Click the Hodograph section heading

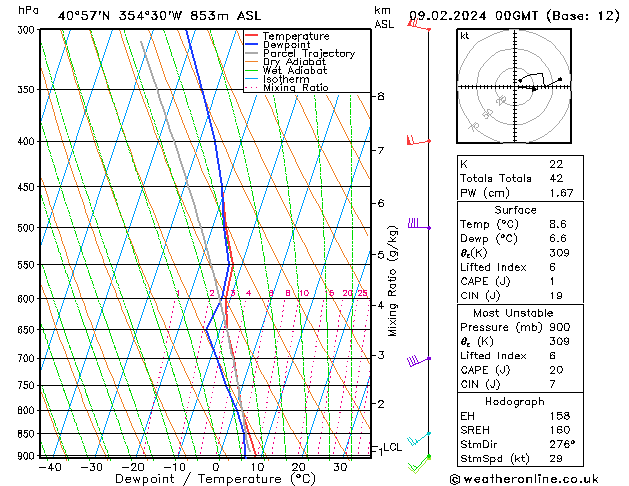tap(515, 401)
